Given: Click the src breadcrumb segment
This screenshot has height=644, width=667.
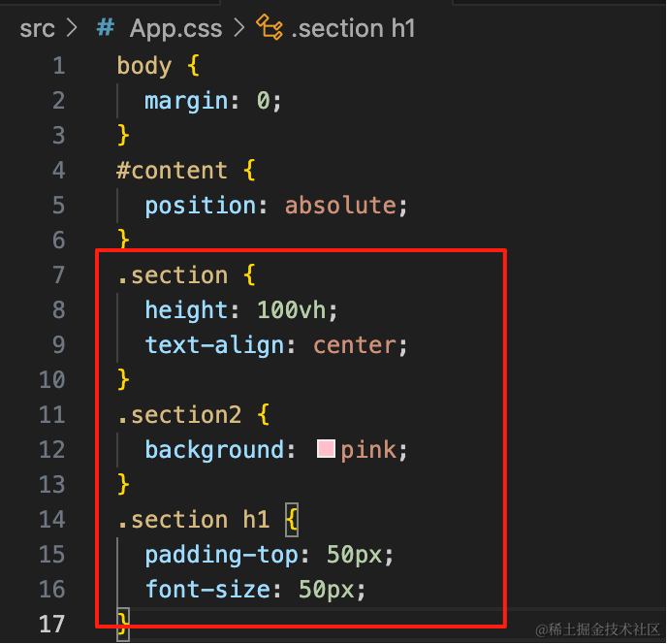Looking at the screenshot, I should (x=37, y=28).
